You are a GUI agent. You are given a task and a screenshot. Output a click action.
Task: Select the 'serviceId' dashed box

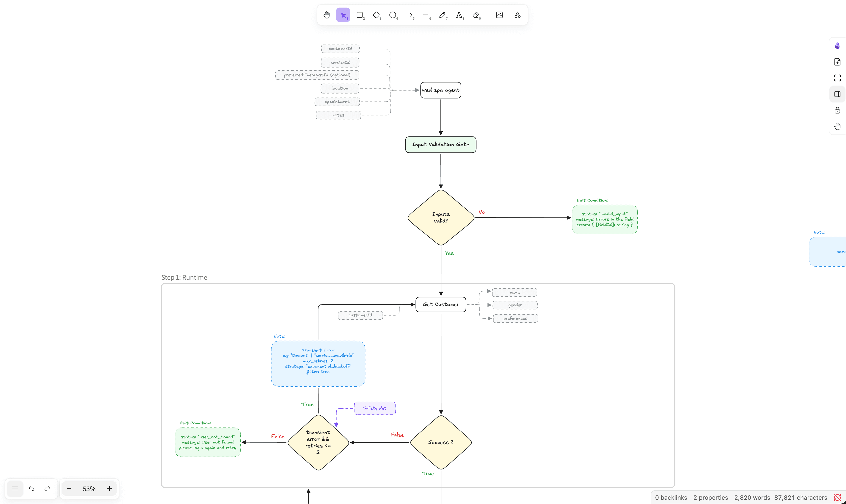(x=340, y=63)
